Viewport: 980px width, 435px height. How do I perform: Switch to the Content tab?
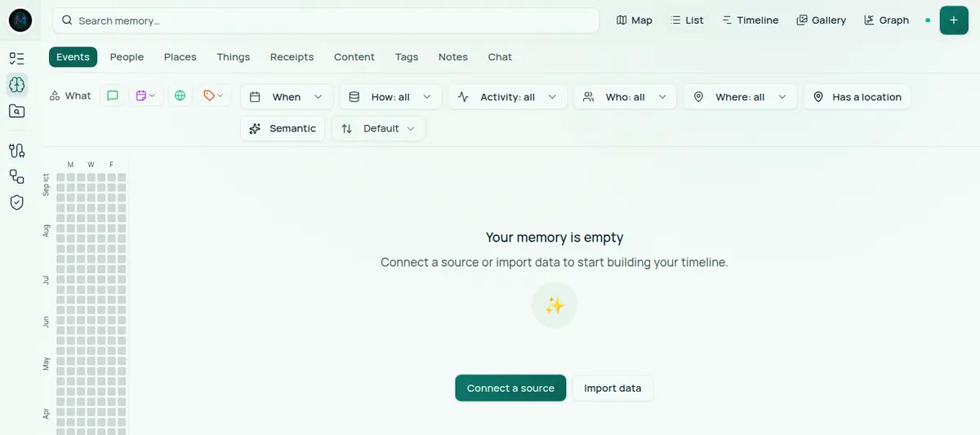(x=354, y=56)
